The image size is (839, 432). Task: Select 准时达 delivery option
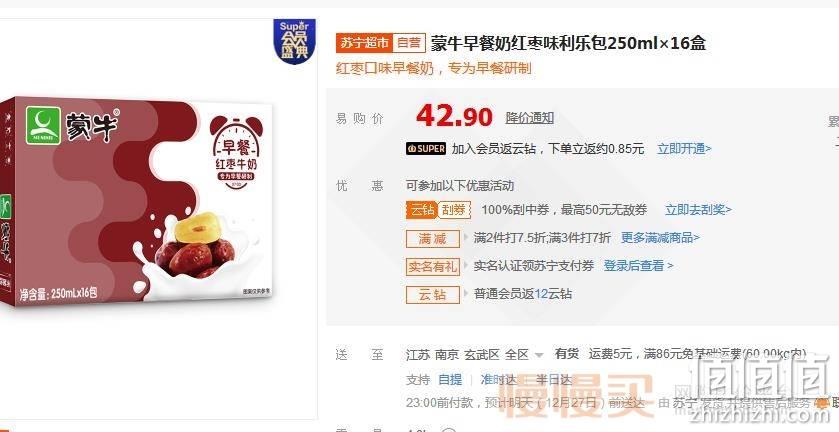[498, 380]
